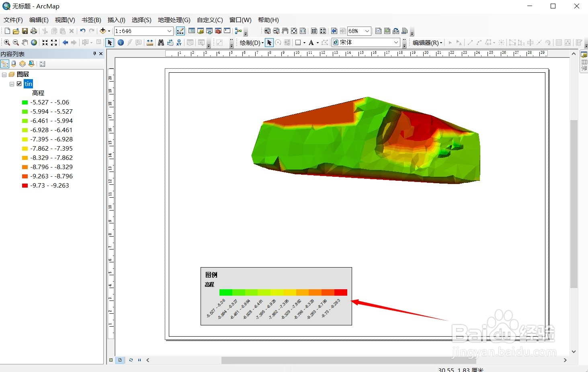Toggle layout Draft Mode icon

(378, 31)
